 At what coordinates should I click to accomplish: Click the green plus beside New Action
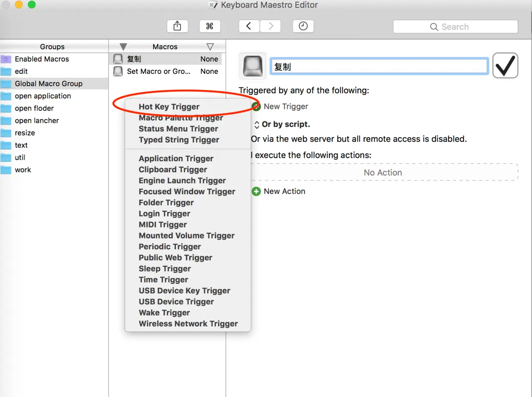pos(256,192)
